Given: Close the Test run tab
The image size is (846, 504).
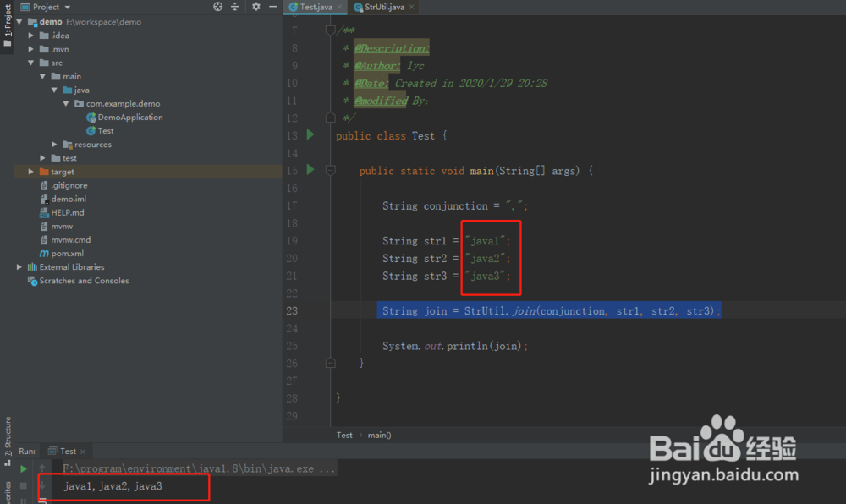Looking at the screenshot, I should click(x=83, y=452).
